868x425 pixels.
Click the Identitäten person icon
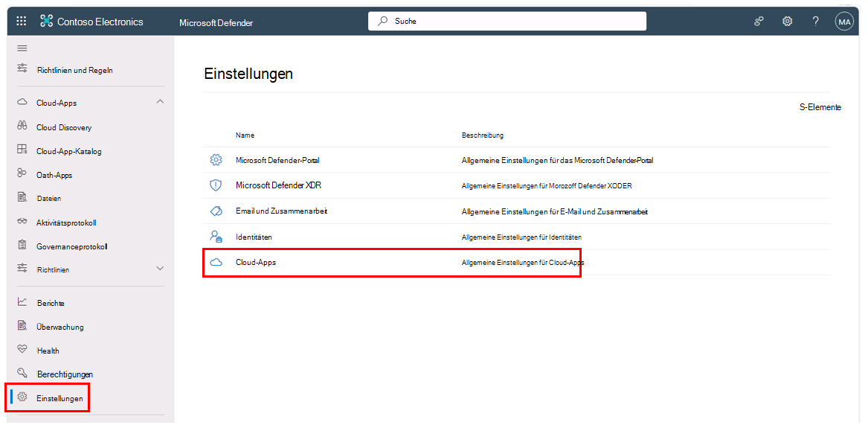[x=216, y=237]
